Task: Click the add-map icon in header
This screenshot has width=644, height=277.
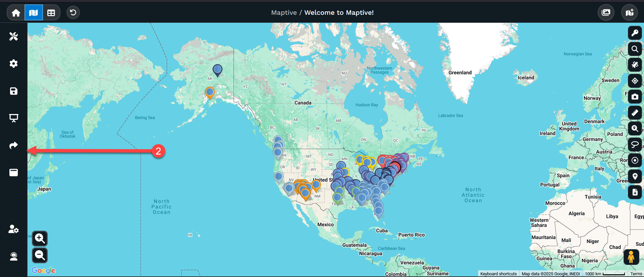Action: pos(630,13)
